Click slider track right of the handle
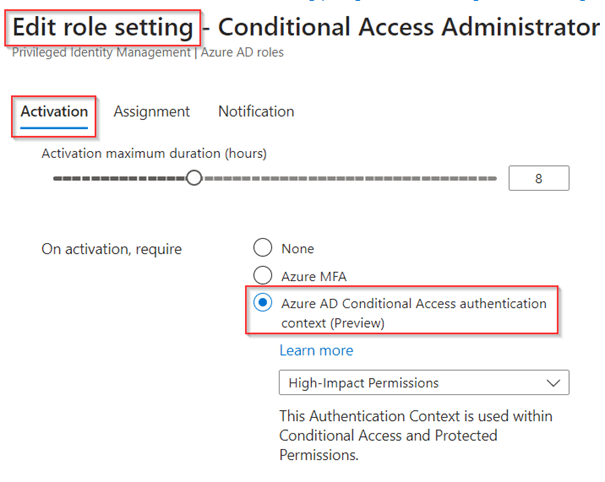This screenshot has width=605, height=482. [350, 178]
